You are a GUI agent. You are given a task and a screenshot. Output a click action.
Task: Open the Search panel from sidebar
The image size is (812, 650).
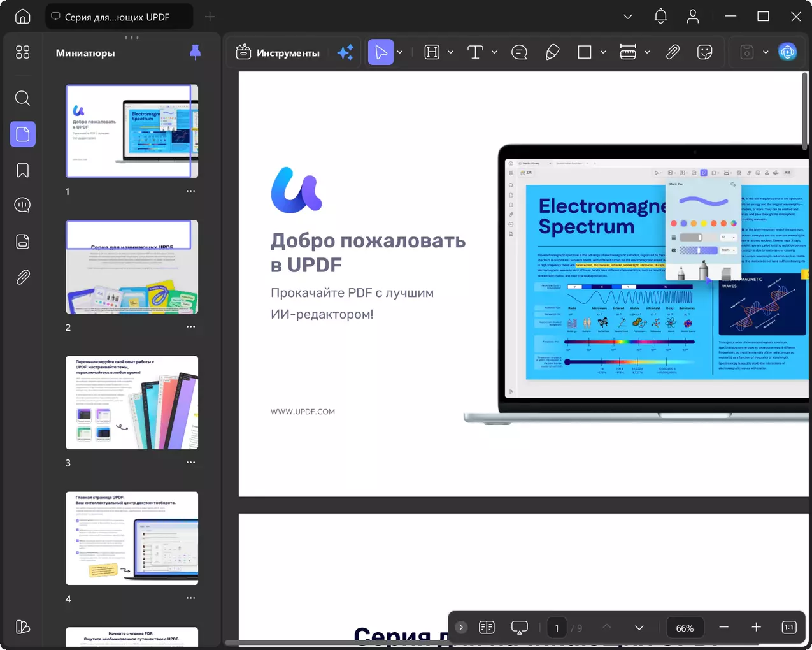(23, 98)
